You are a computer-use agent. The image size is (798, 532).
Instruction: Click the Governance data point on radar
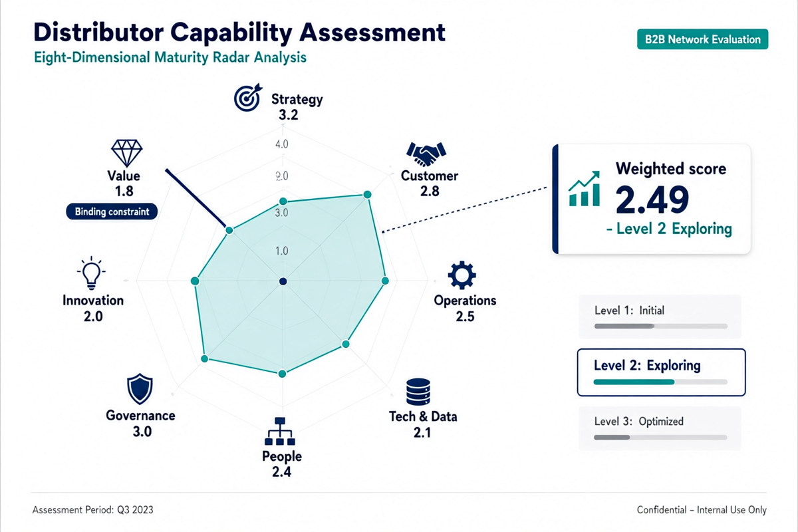[x=205, y=359]
